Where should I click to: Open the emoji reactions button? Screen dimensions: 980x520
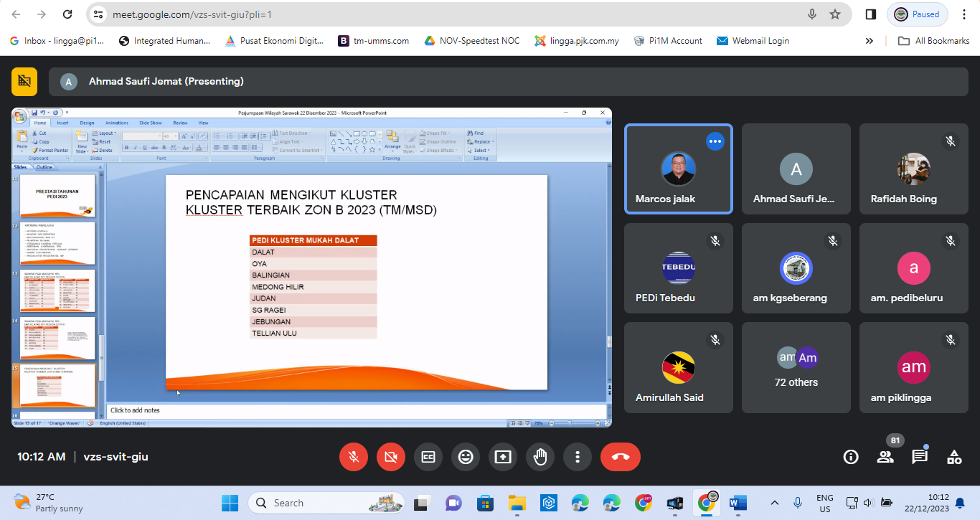pyautogui.click(x=466, y=457)
